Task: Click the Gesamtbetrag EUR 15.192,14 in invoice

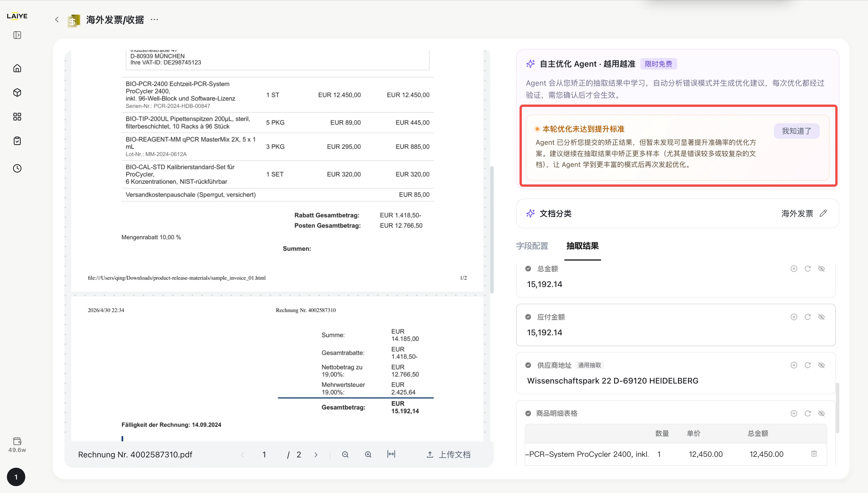Action: click(405, 407)
